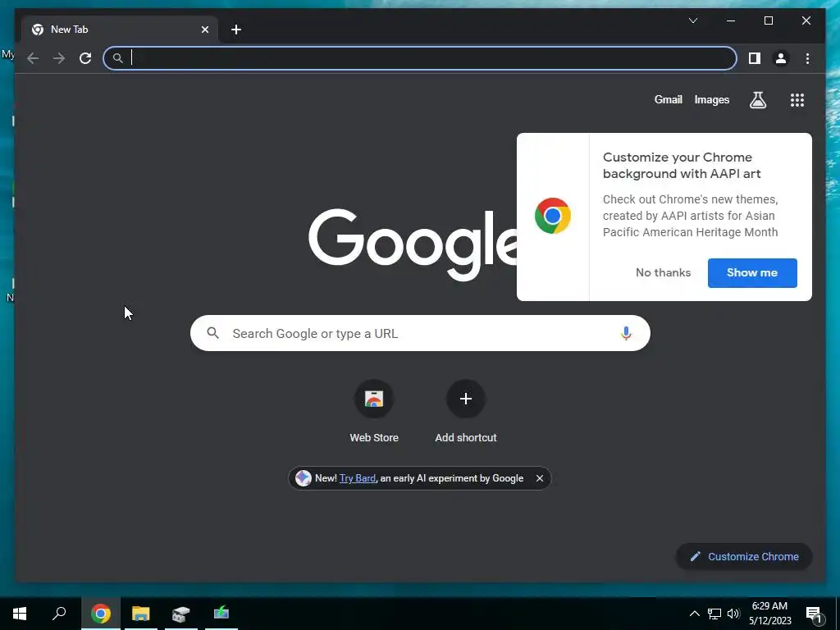Dismiss the Bard promo with its X
840x630 pixels.
(540, 478)
